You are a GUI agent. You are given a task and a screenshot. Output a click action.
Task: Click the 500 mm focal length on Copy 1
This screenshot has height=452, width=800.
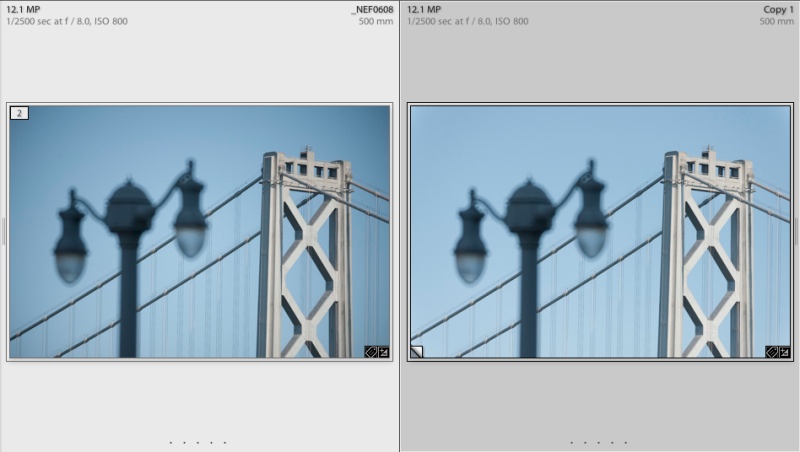click(x=777, y=21)
